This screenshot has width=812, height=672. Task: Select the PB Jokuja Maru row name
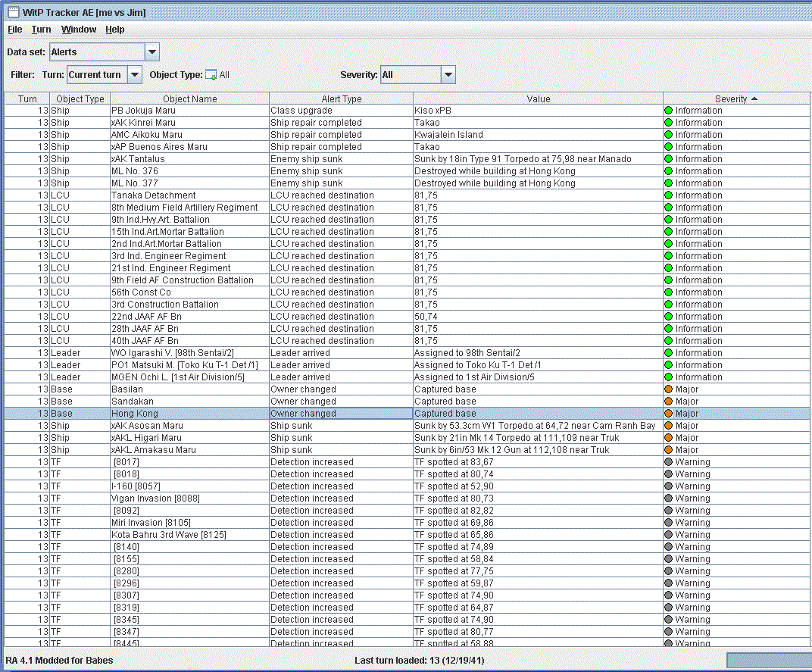(189, 111)
